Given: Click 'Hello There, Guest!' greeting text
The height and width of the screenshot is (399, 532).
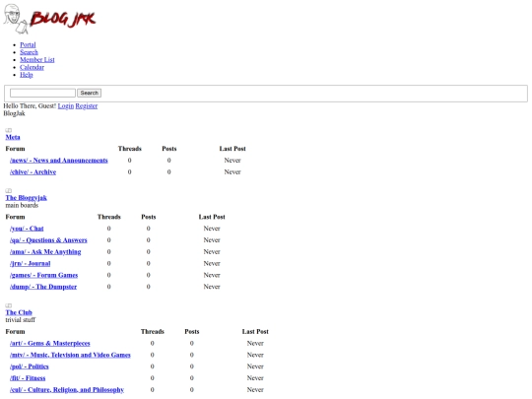Looking at the screenshot, I should pyautogui.click(x=30, y=105).
